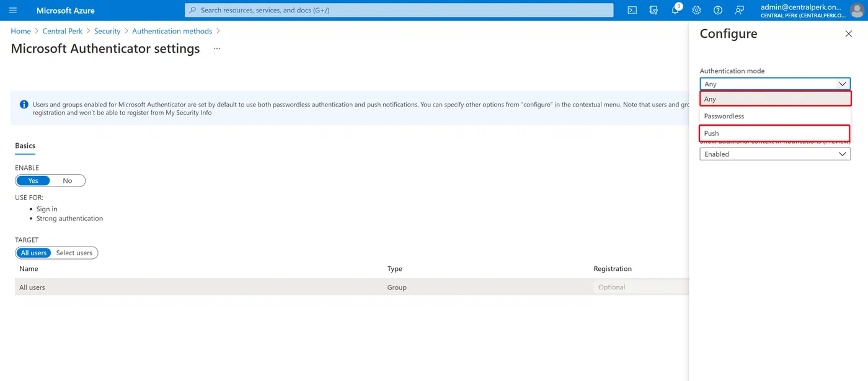Open the Directories and subscriptions filter icon
The height and width of the screenshot is (381, 868).
653,11
